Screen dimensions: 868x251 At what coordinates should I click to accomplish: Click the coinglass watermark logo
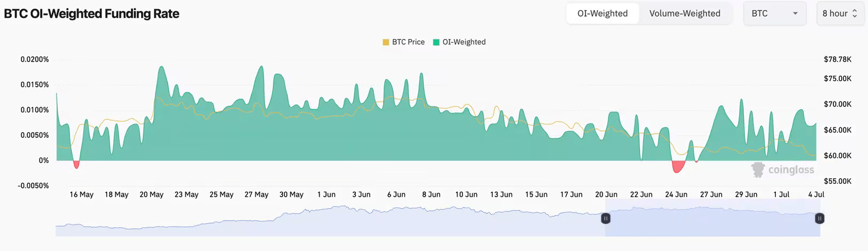[x=782, y=169]
